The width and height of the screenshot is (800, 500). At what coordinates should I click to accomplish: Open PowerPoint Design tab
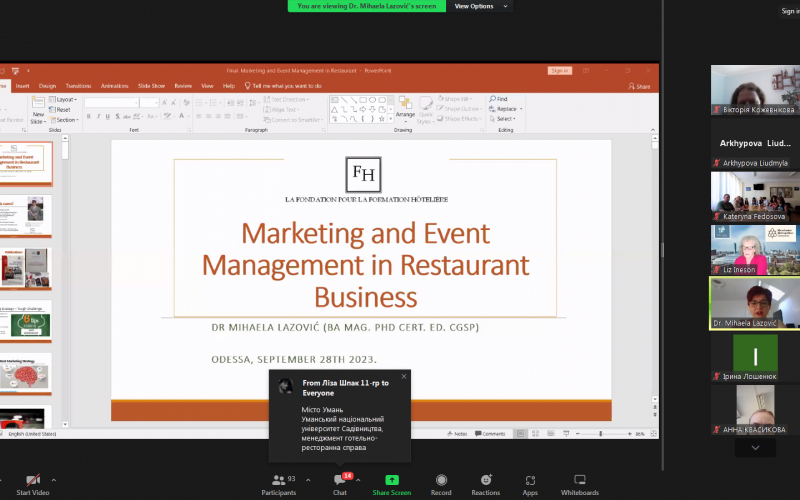pos(47,86)
